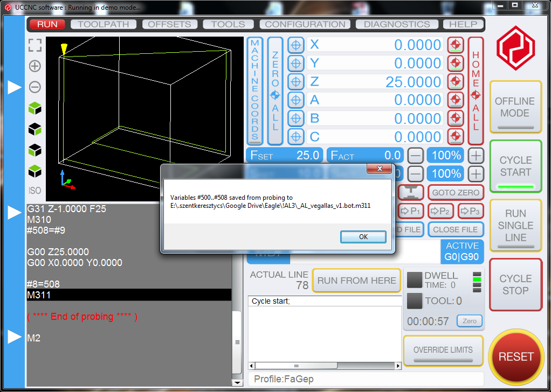Viewport: 551px width, 392px height.
Task: Switch to the DIAGNOSTICS tab
Action: [x=397, y=24]
